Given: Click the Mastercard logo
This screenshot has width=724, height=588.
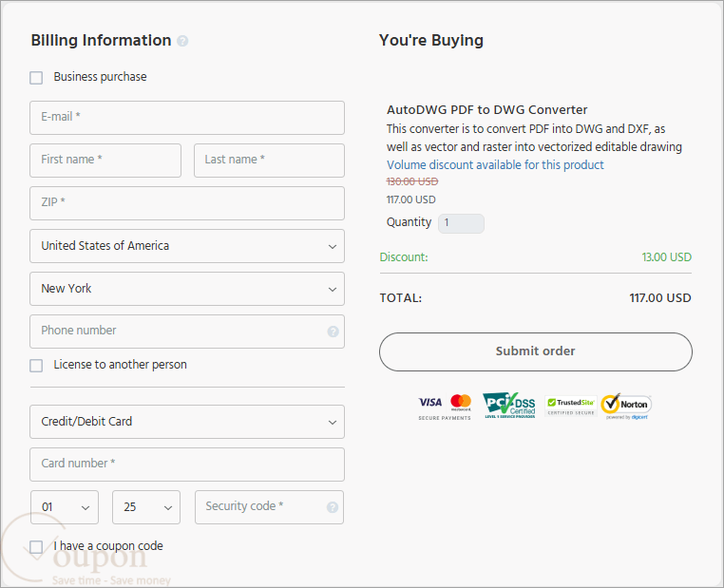Looking at the screenshot, I should 461,402.
